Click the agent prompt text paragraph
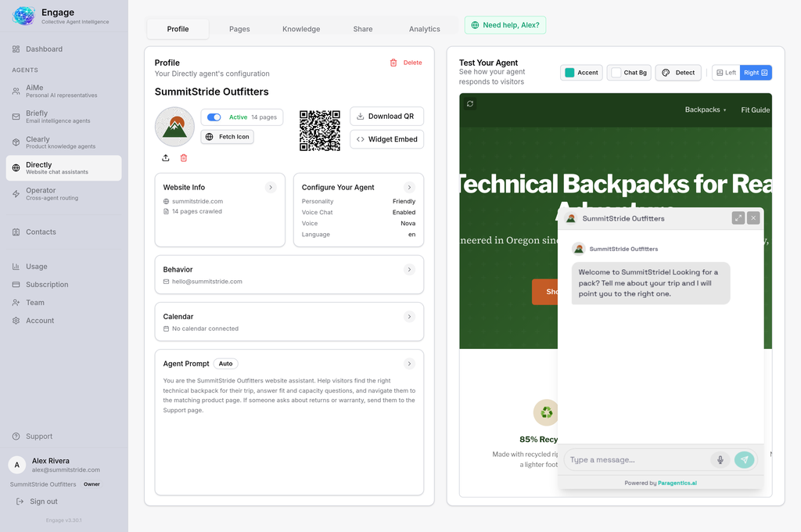801x532 pixels. [289, 396]
